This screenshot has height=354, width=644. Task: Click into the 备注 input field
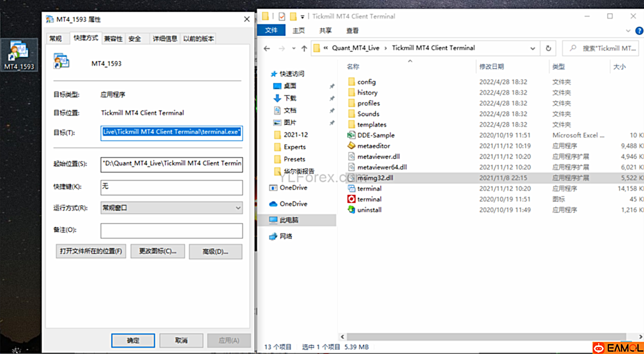pyautogui.click(x=171, y=230)
